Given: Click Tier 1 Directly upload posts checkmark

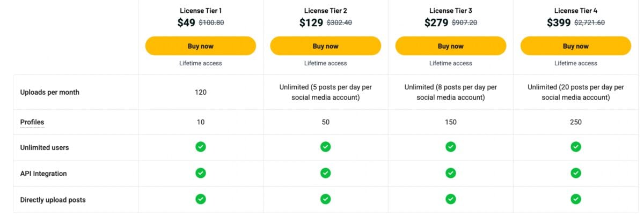Looking at the screenshot, I should point(201,199).
